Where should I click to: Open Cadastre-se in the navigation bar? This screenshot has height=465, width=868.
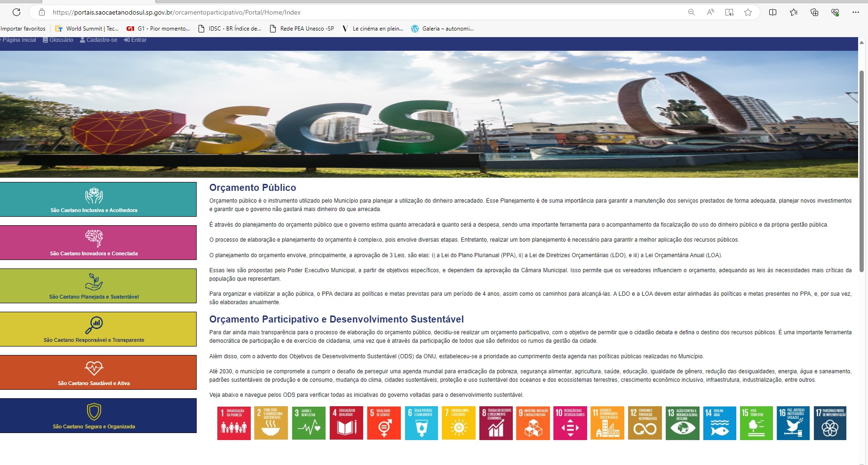[x=99, y=40]
